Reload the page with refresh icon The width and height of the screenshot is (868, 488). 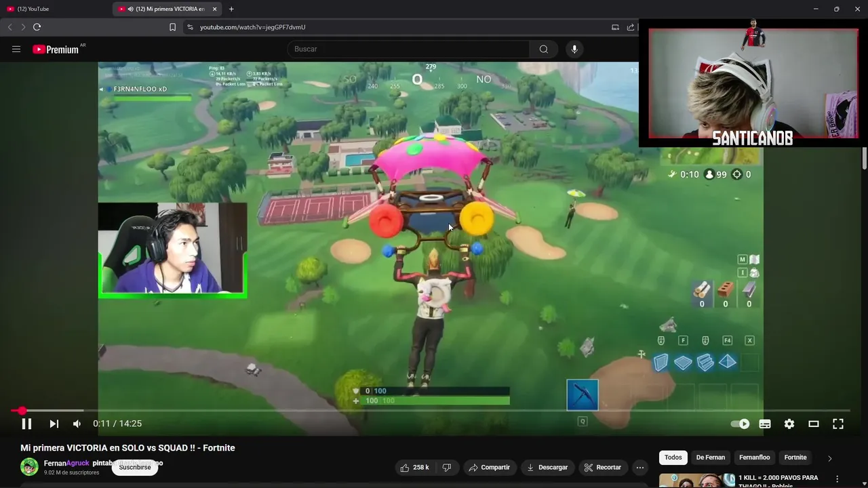(37, 27)
